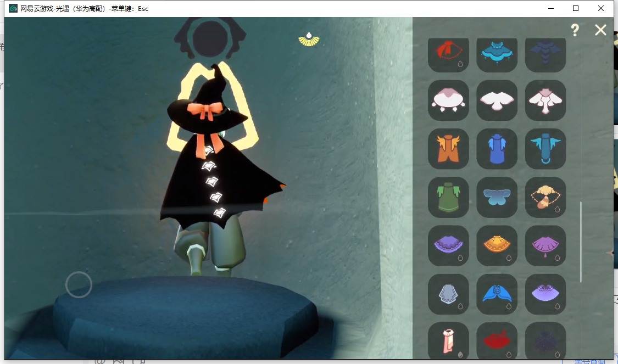The image size is (618, 364).
Task: Select the red cape in the closet grid
Action: pos(448,54)
